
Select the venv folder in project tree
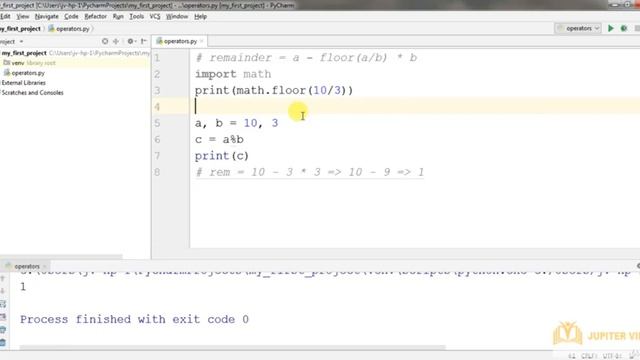pyautogui.click(x=18, y=63)
